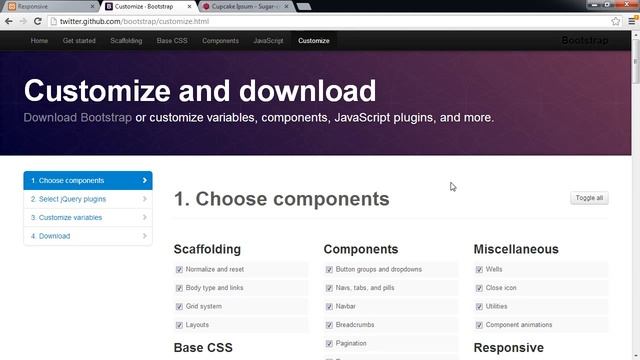
Task: Open Get started in the navbar
Action: 79,41
